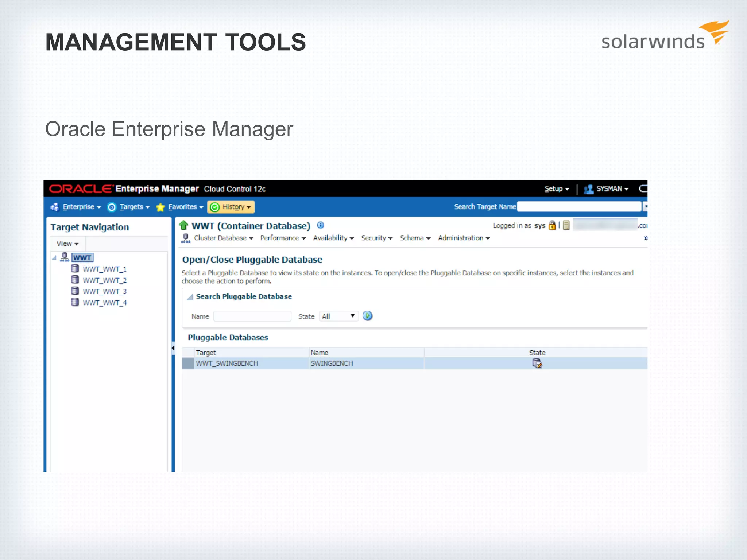This screenshot has height=560, width=747.
Task: Click database icon next to WWT_WWT_2
Action: pos(75,280)
